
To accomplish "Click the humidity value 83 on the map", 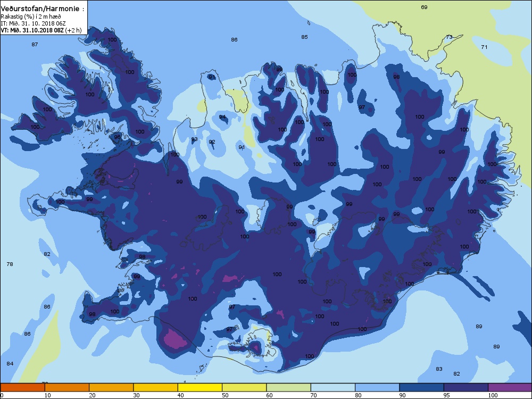I will pyautogui.click(x=439, y=369).
